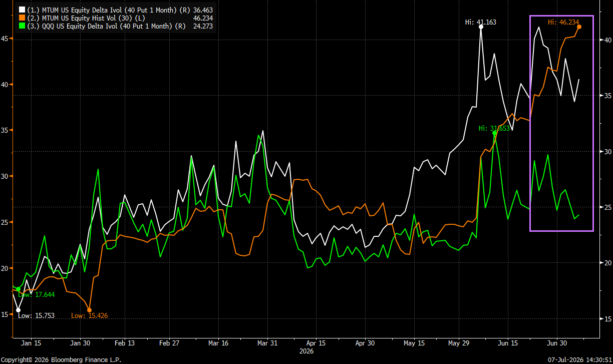Click the 45 tick label on the price axis

(5, 38)
